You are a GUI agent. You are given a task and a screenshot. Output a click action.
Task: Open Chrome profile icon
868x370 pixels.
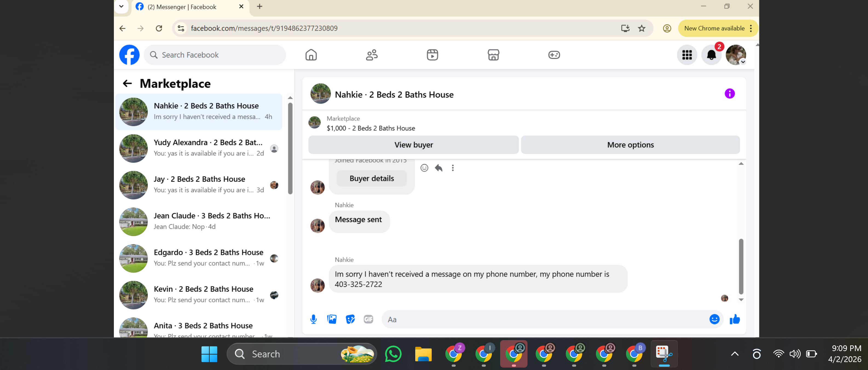(x=667, y=28)
